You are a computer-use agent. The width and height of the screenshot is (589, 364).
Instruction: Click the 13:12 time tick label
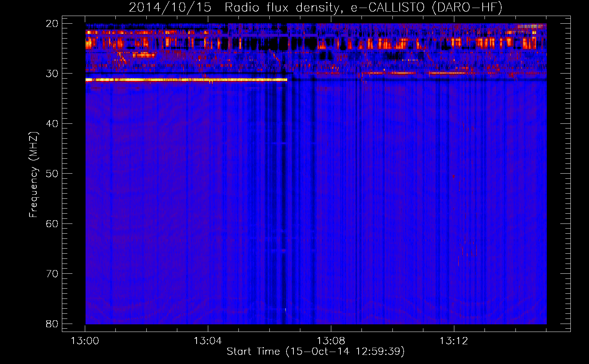[x=454, y=341]
